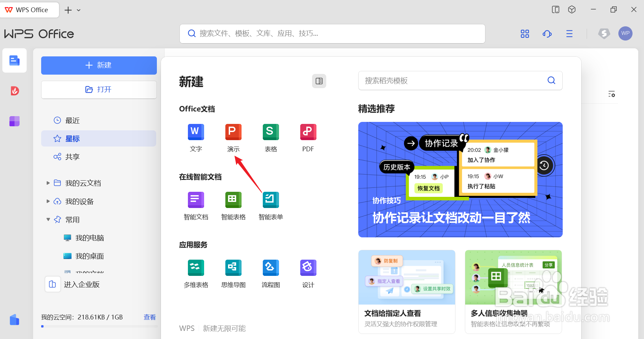Click the list settings icon at right
Image resolution: width=644 pixels, height=339 pixels.
tap(611, 94)
